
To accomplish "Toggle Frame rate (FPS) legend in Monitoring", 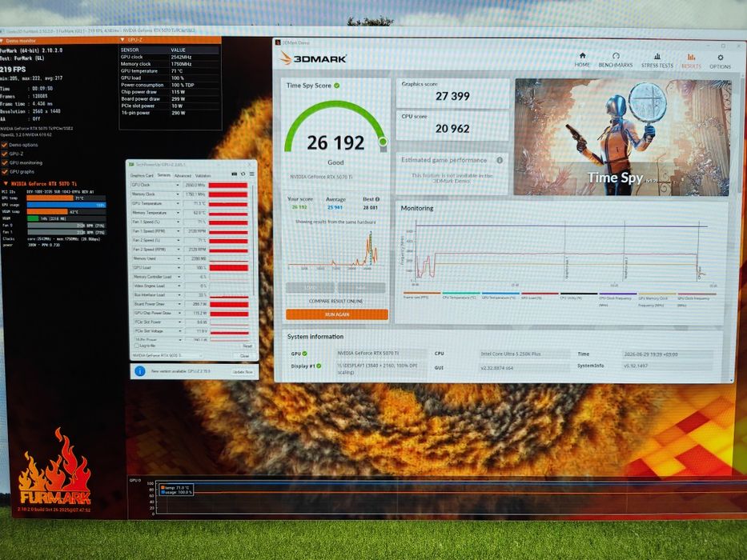I will pyautogui.click(x=422, y=295).
